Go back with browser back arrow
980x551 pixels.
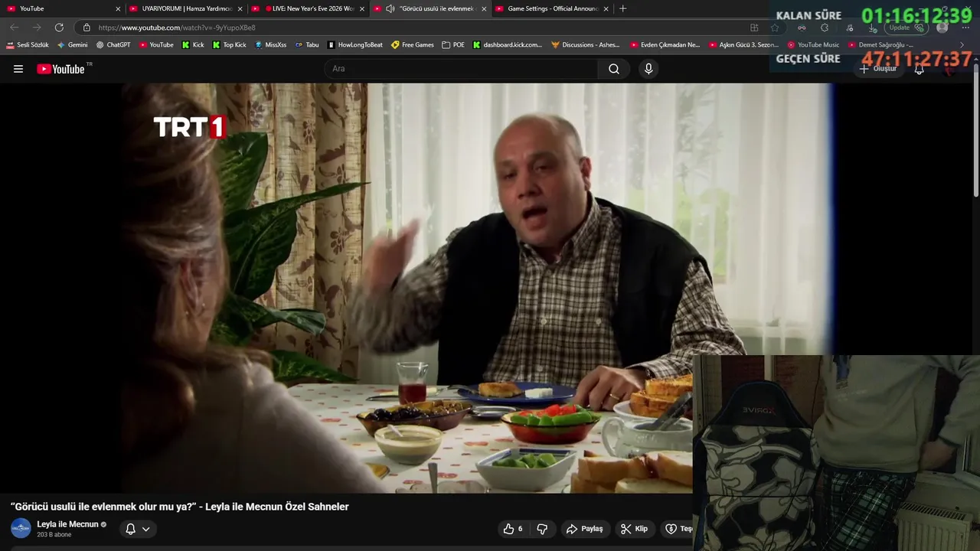click(14, 28)
